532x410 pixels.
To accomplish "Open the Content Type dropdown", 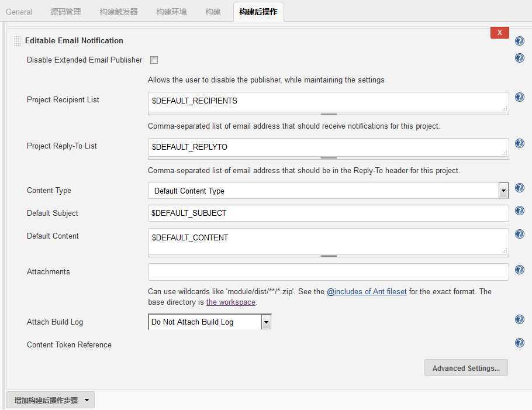I will [328, 191].
